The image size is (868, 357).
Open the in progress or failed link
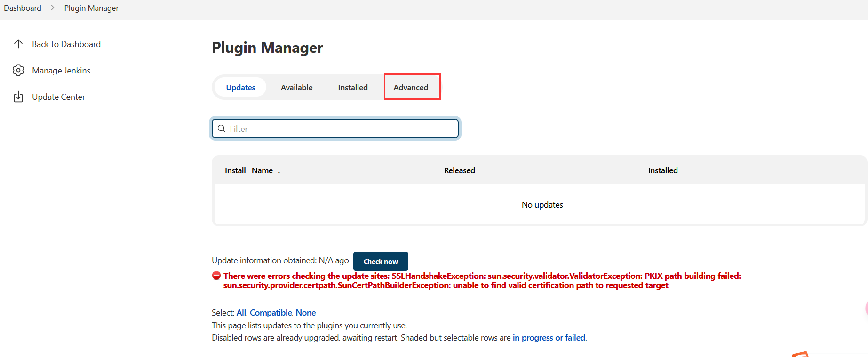(x=549, y=338)
